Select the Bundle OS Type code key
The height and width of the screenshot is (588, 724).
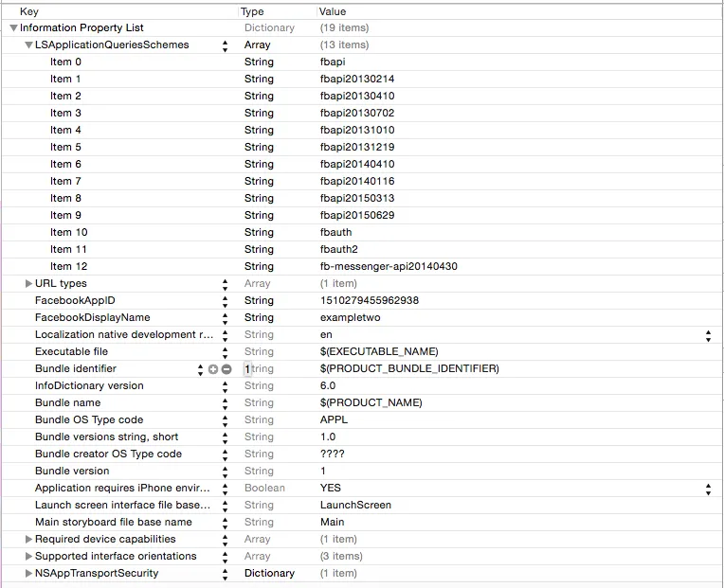click(89, 420)
